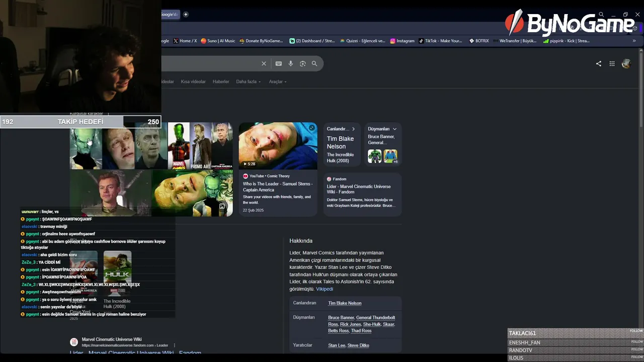Click the Google search input field

tap(211, 64)
